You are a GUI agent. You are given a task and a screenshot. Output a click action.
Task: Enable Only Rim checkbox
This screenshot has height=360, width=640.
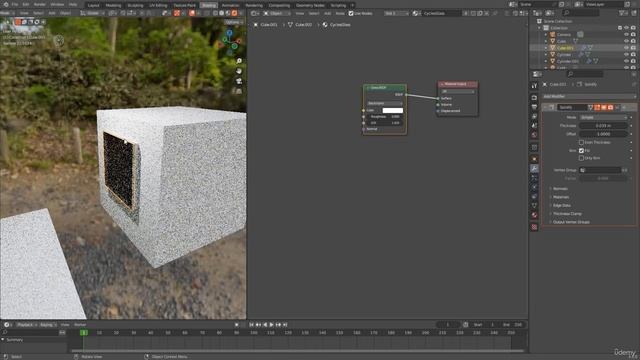[581, 158]
